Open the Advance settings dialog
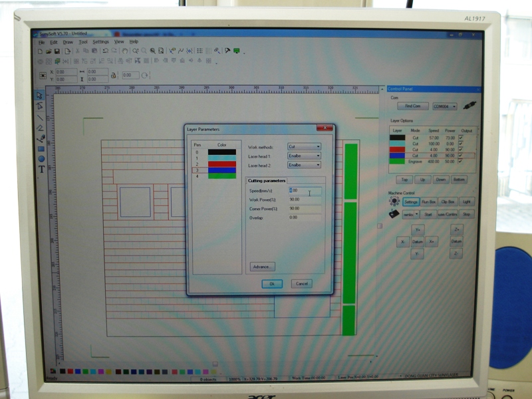 pyautogui.click(x=263, y=266)
